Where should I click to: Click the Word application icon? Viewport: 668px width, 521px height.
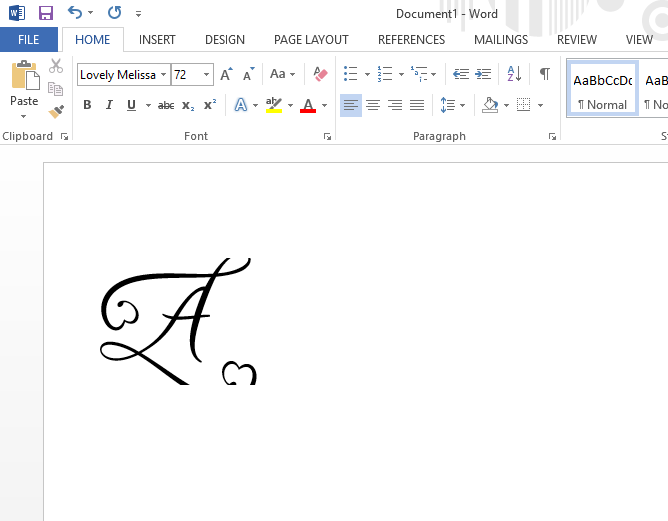(x=17, y=13)
